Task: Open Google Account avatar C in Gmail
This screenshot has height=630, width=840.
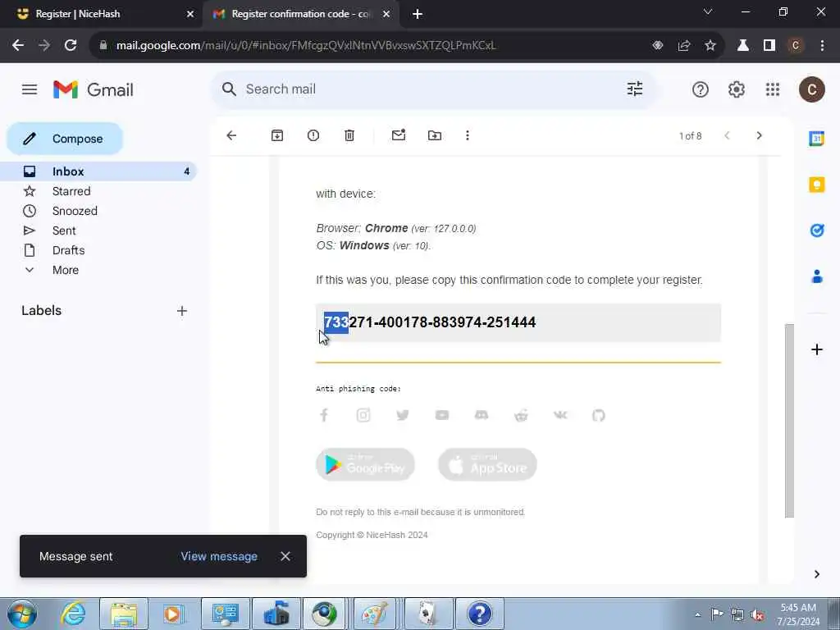Action: pyautogui.click(x=811, y=89)
